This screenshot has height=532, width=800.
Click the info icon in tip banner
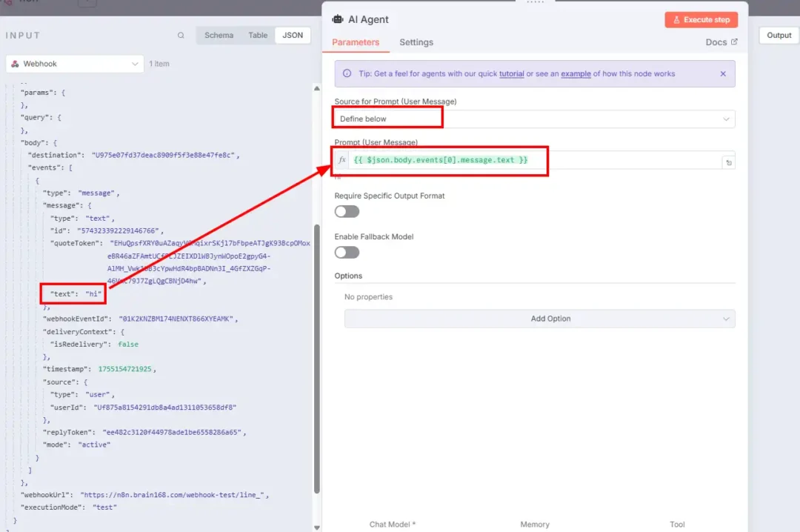tap(347, 74)
